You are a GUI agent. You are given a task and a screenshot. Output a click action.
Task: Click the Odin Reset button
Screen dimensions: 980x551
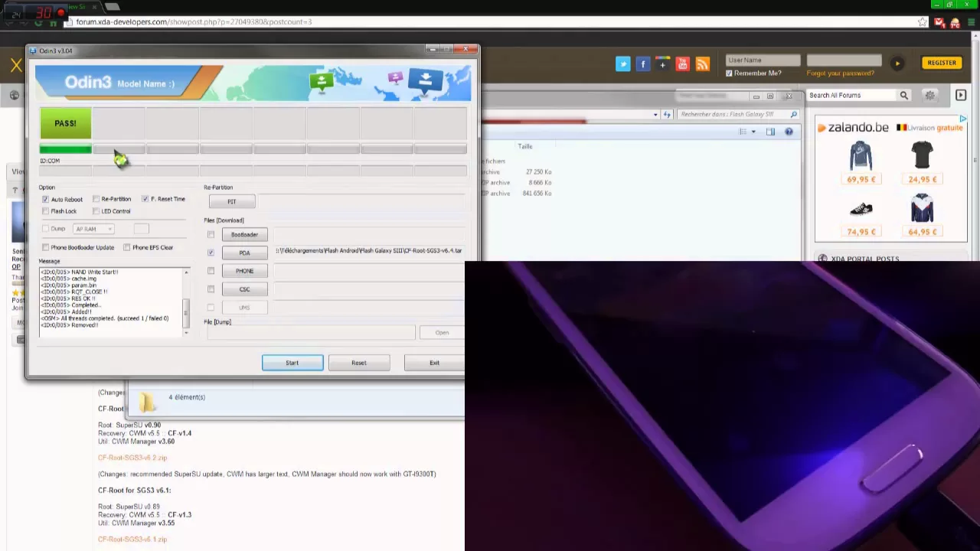tap(359, 363)
